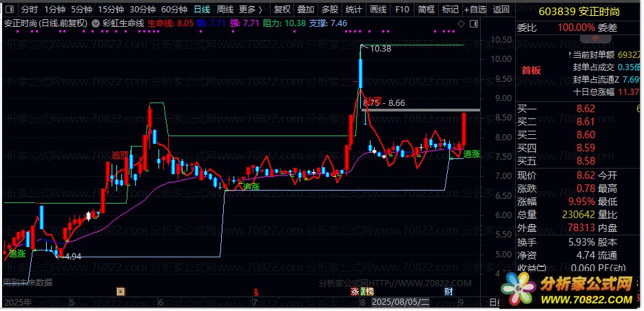Click the 首板 label
Screen dimensions: 644x311
(x=531, y=70)
